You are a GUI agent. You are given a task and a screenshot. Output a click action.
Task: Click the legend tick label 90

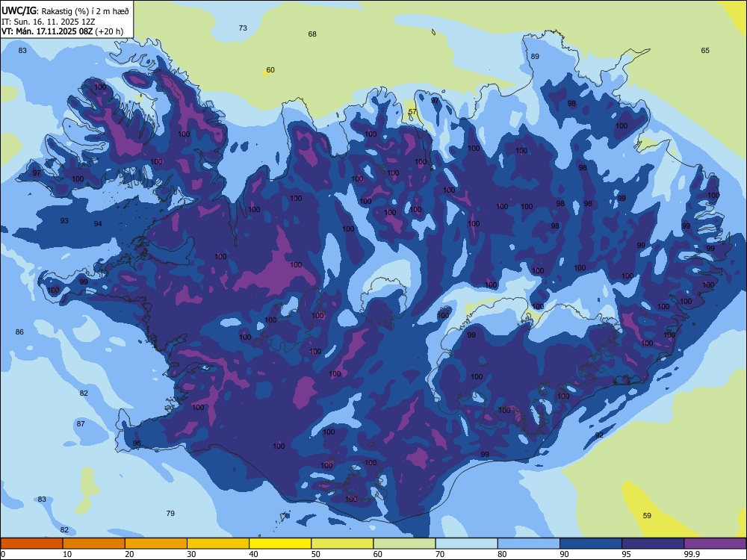coord(565,554)
